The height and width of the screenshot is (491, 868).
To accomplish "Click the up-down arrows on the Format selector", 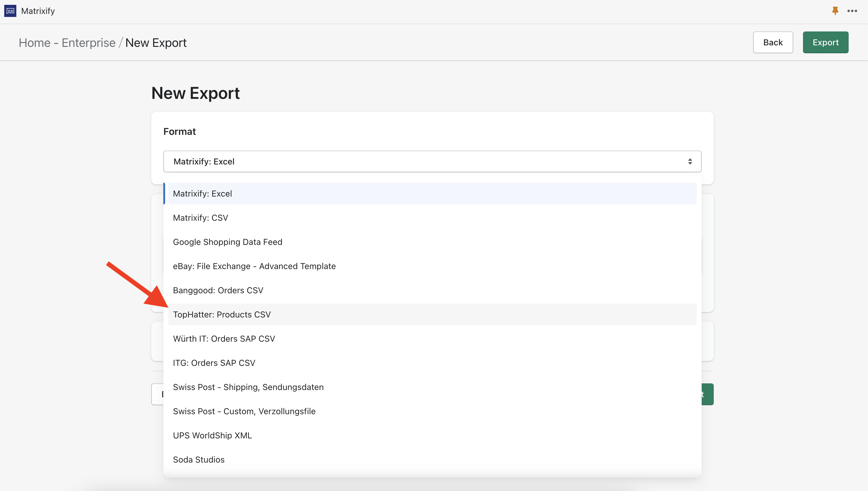I will pyautogui.click(x=690, y=161).
